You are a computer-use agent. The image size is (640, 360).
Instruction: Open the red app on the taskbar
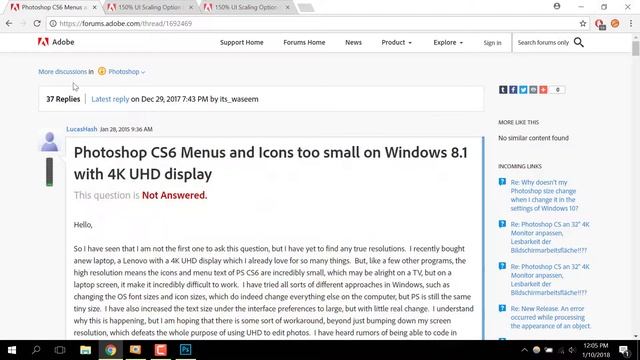pos(160,350)
